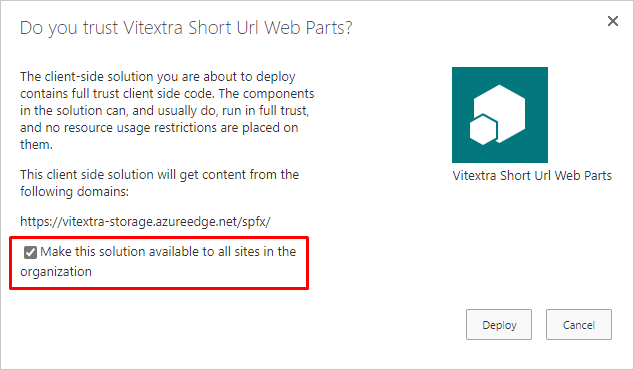Click the 'resource usage restrictions' text line
634x370 pixels.
click(x=159, y=128)
